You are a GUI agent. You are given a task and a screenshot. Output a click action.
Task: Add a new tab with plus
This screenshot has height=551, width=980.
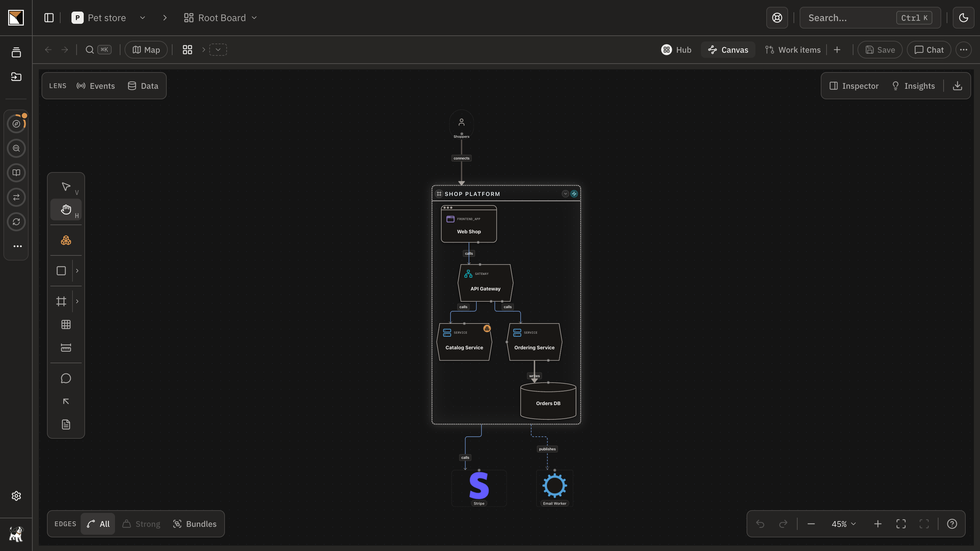[x=837, y=50]
